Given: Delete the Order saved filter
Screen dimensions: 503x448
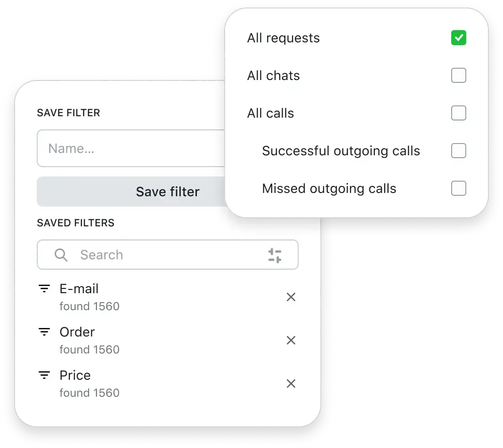Looking at the screenshot, I should pos(291,340).
